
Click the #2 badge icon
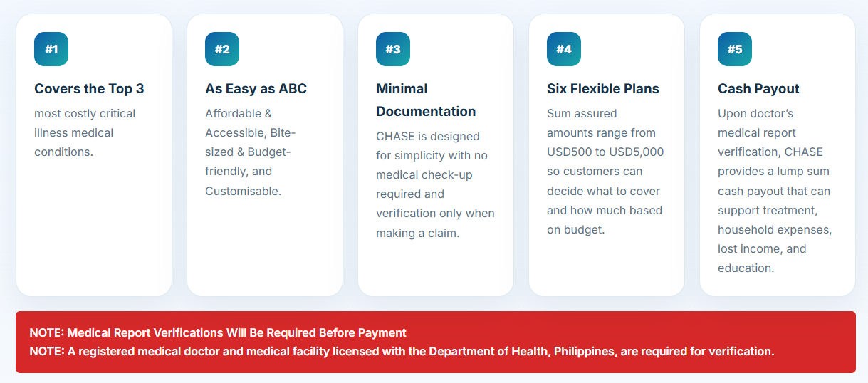click(222, 49)
